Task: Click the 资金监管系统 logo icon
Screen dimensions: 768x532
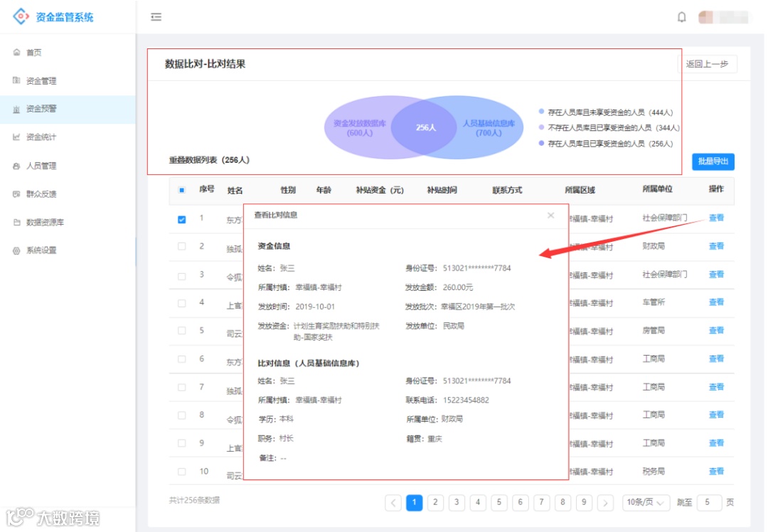Action: [21, 16]
